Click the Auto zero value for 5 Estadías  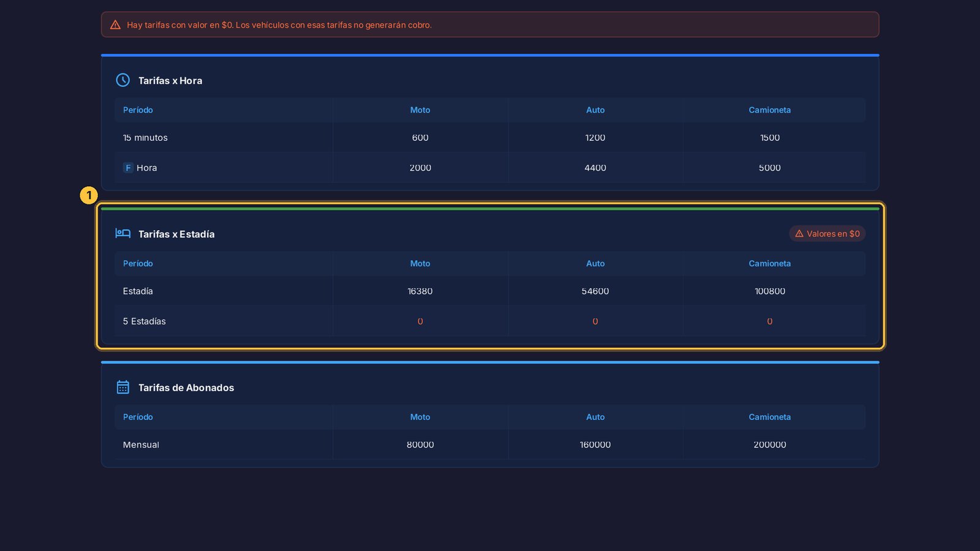(595, 321)
